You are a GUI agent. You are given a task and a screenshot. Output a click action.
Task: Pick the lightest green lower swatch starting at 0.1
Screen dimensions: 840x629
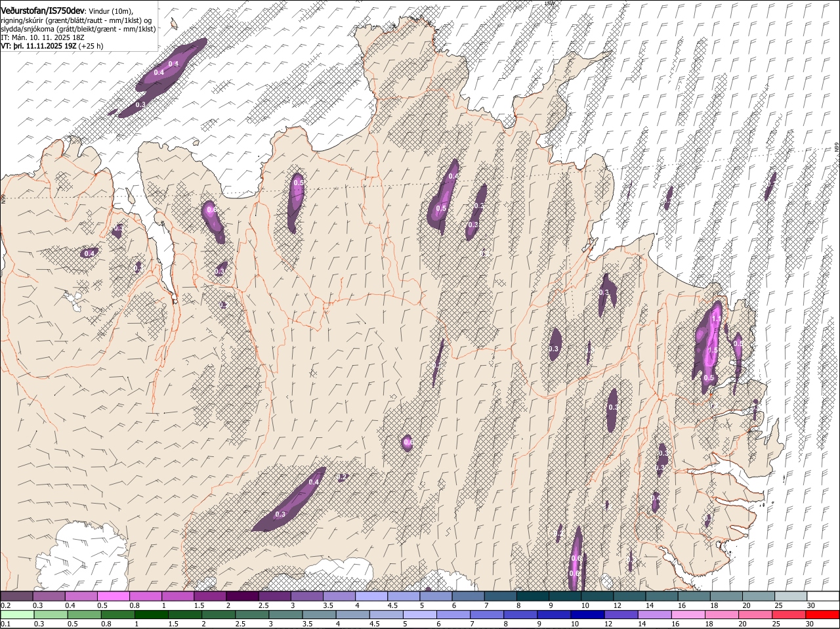point(16,615)
